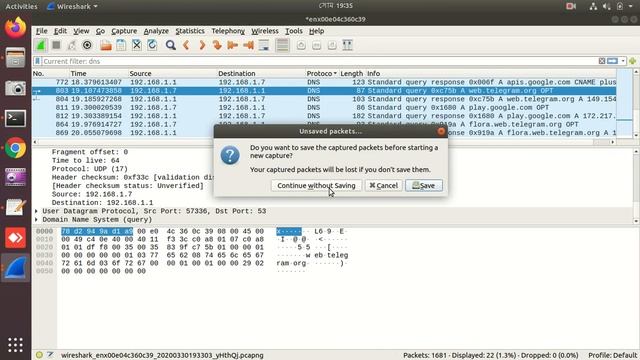Open capture options icon

pos(87,45)
